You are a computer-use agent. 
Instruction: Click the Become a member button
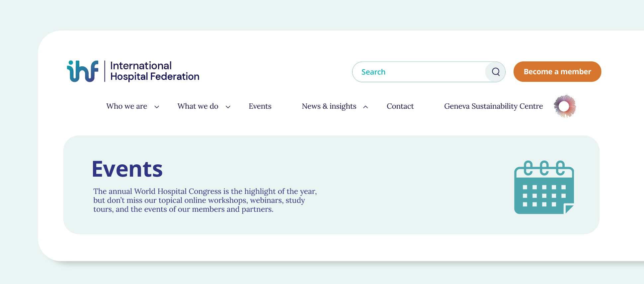pos(557,72)
